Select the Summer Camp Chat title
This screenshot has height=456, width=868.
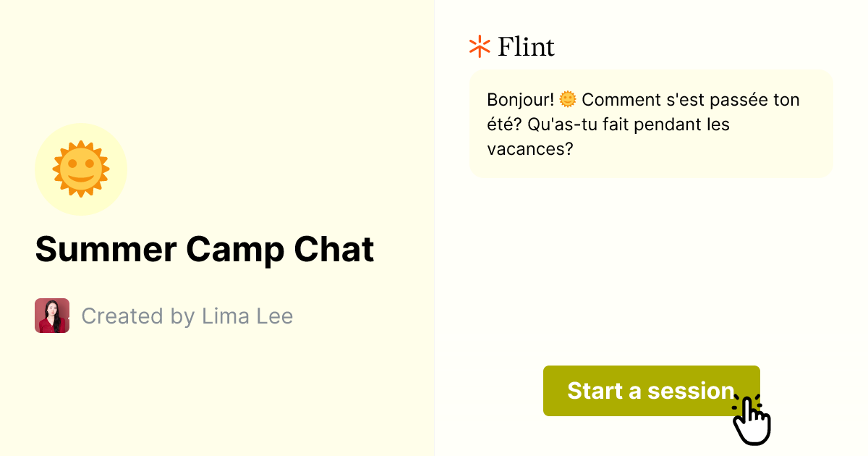point(205,249)
